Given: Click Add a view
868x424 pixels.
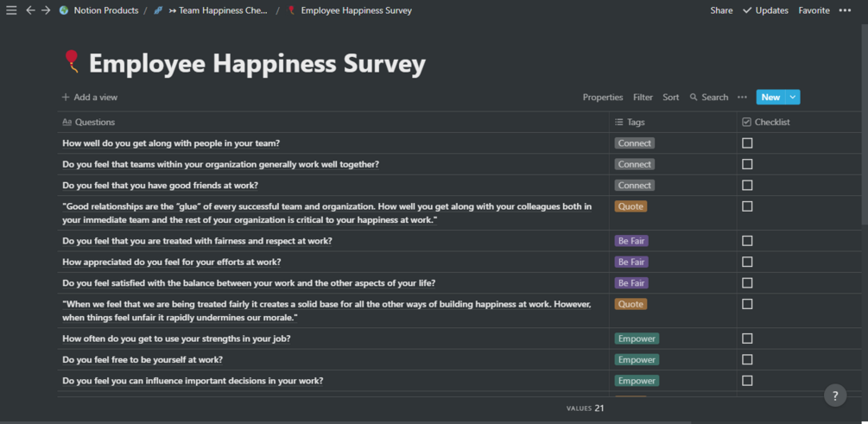Looking at the screenshot, I should (90, 98).
